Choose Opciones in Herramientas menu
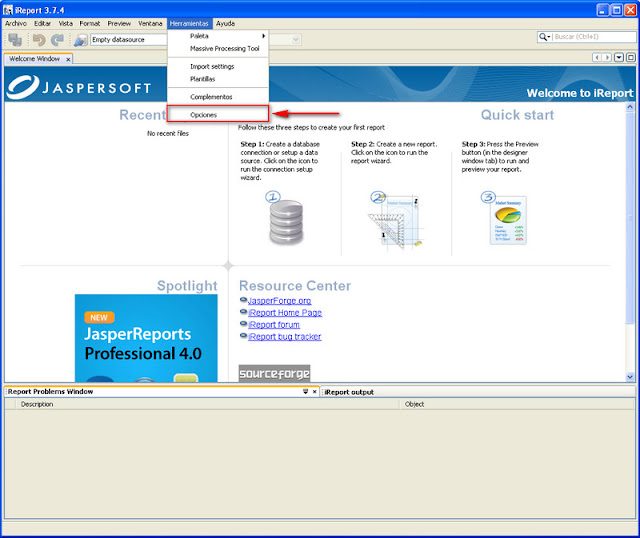 click(218, 115)
